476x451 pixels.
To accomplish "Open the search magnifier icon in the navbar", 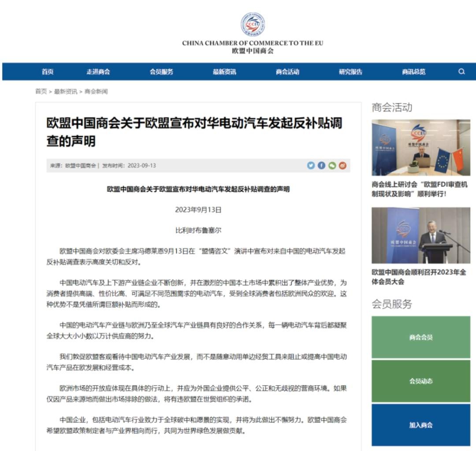I will coord(461,71).
